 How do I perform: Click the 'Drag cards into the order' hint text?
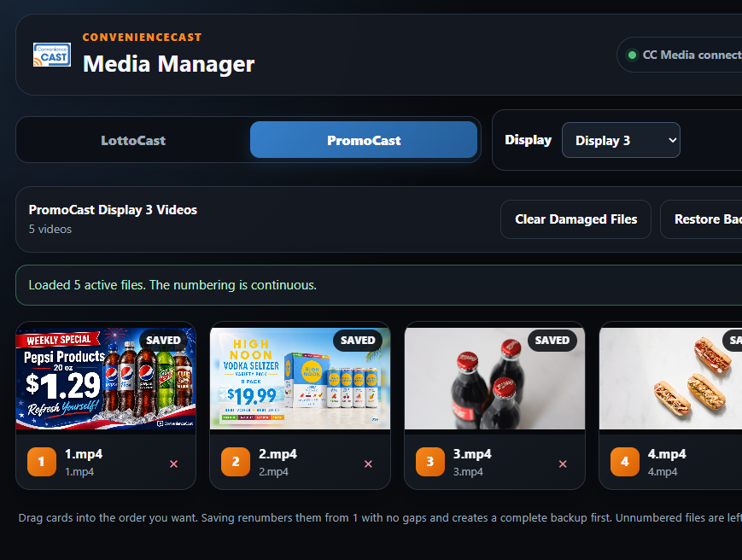(380, 518)
